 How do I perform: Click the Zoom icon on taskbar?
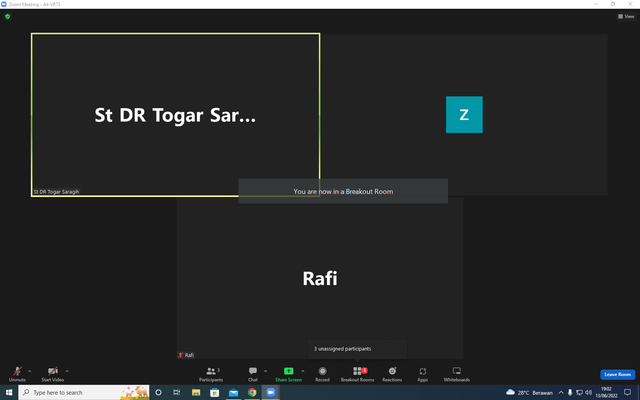point(271,392)
